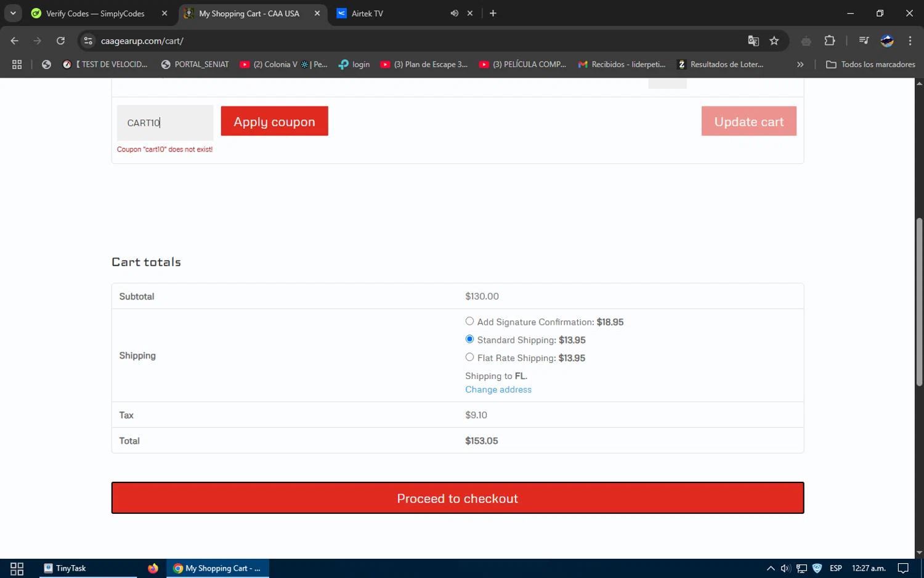Open the Windows Start button
The image size is (924, 578).
click(x=17, y=568)
